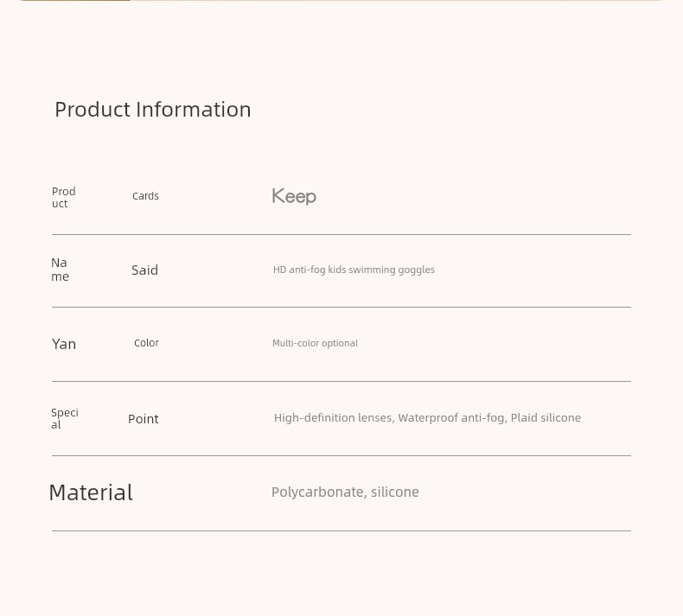Click Waterproof anti-fog text

[452, 418]
